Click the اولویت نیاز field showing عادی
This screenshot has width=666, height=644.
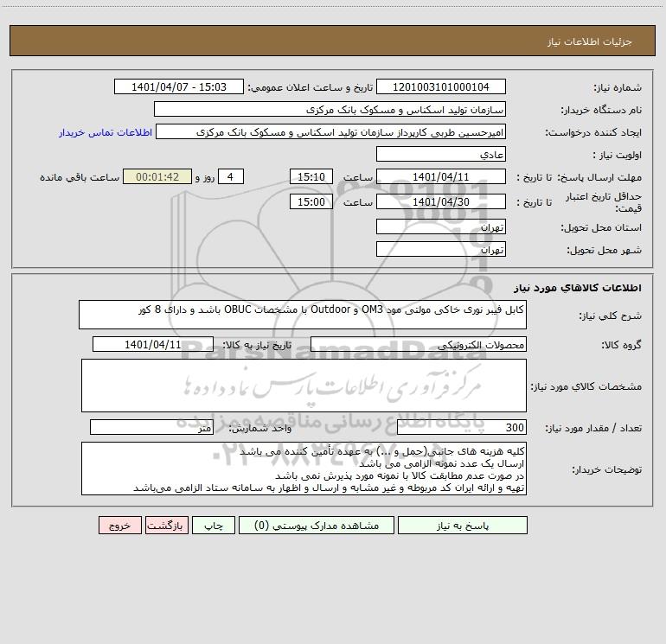441,154
